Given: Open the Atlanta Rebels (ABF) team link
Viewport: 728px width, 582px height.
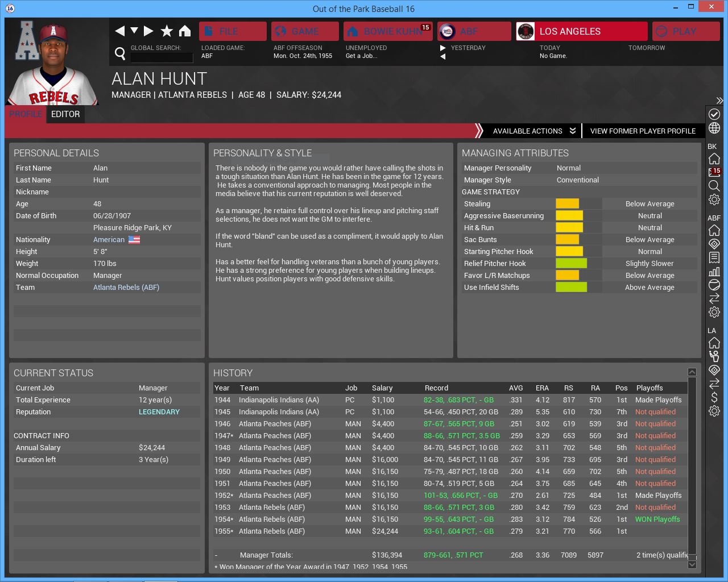Looking at the screenshot, I should [x=126, y=288].
